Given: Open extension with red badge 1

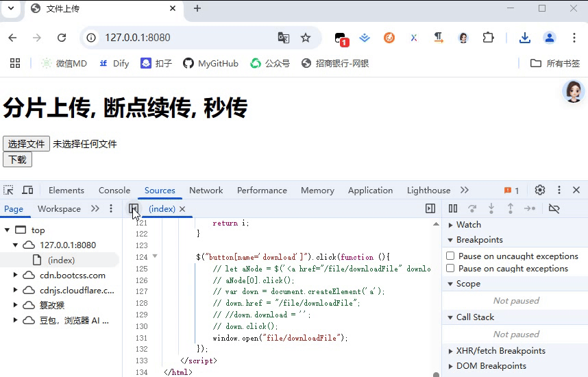Looking at the screenshot, I should (341, 38).
